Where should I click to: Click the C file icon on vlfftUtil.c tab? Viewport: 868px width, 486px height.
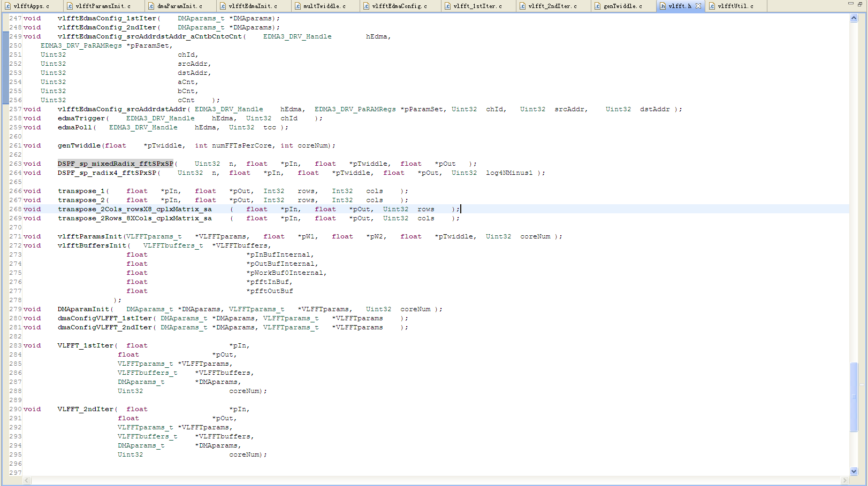pyautogui.click(x=712, y=6)
